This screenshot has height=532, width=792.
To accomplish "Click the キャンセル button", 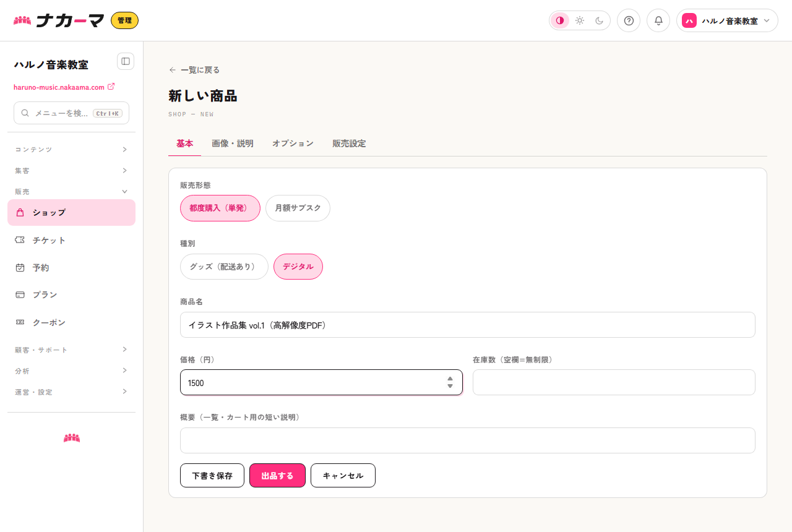I will [x=343, y=476].
